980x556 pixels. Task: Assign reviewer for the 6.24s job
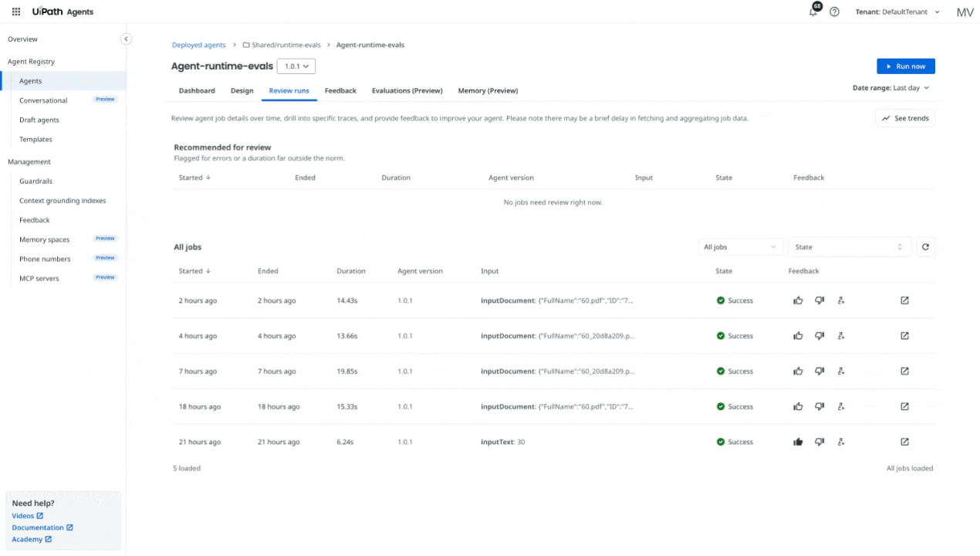[x=841, y=442]
